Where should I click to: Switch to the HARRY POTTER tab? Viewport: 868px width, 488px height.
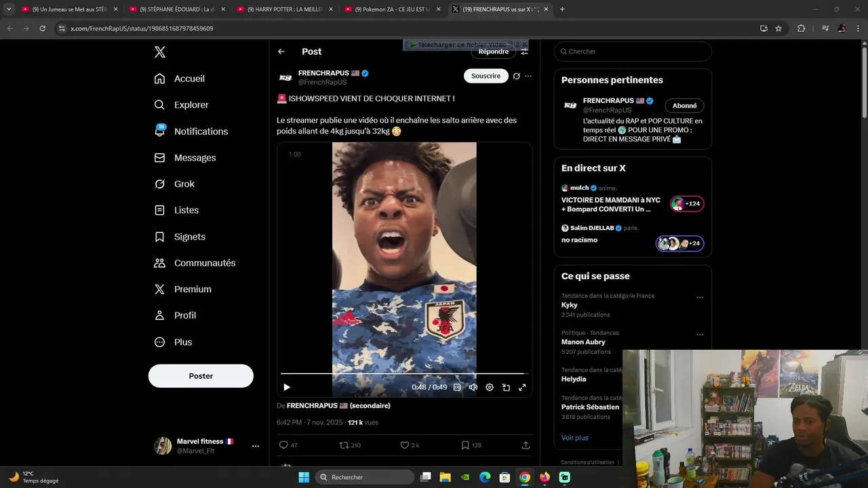(285, 9)
